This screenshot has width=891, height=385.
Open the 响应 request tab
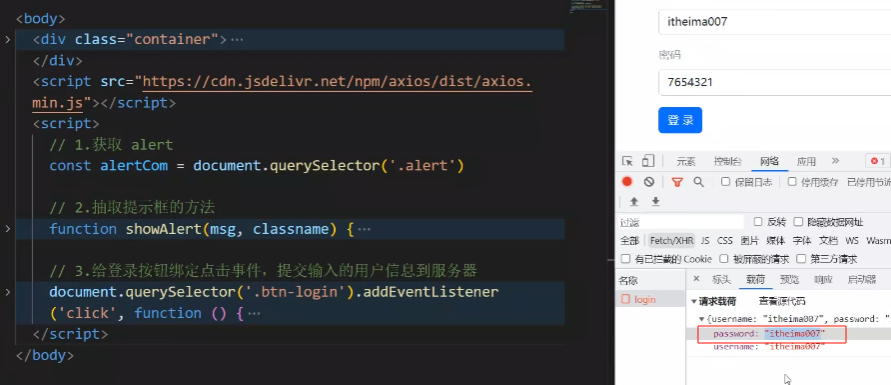tap(823, 279)
